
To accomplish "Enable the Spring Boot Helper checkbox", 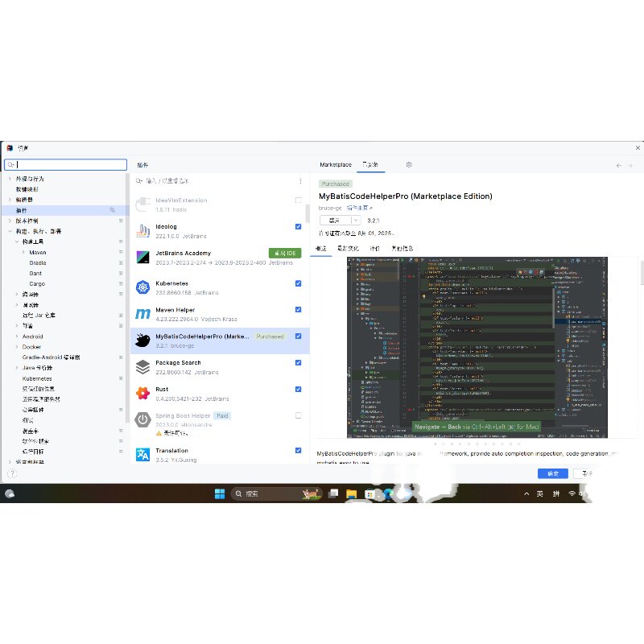I will pyautogui.click(x=298, y=415).
